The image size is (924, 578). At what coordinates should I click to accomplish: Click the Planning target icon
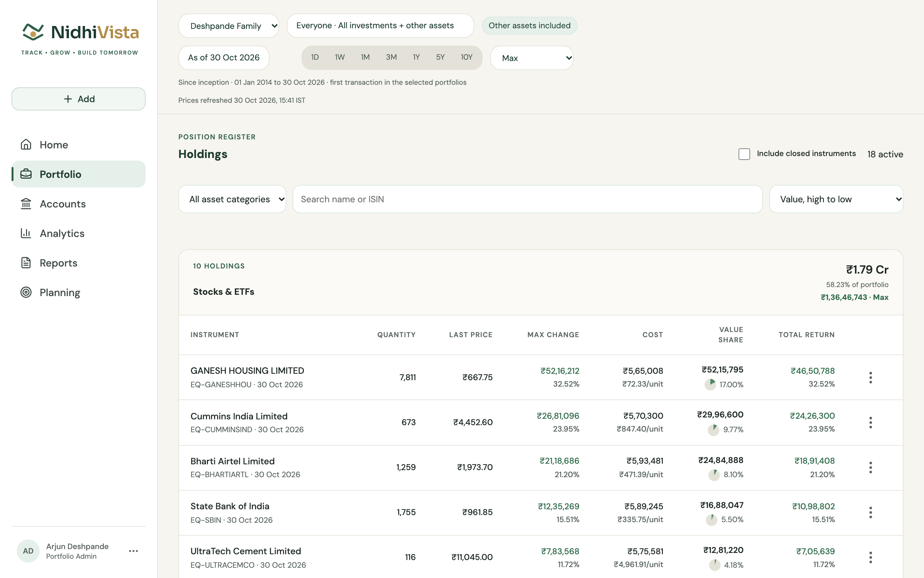click(x=26, y=293)
